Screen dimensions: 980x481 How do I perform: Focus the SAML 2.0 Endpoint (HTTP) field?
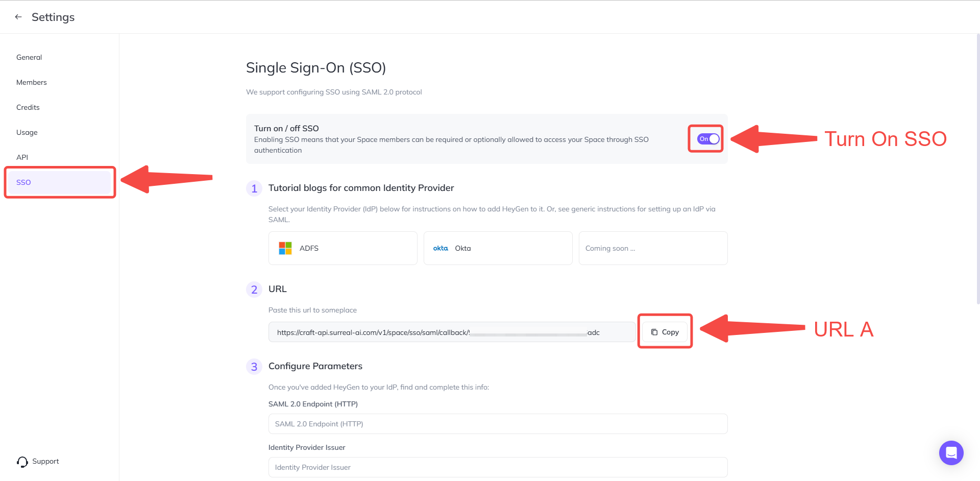pyautogui.click(x=498, y=424)
